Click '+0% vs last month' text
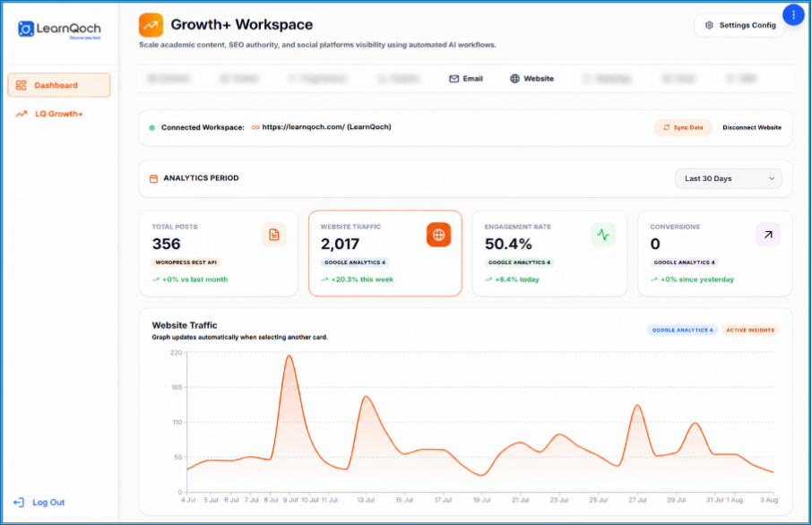Image resolution: width=812 pixels, height=525 pixels. click(194, 280)
